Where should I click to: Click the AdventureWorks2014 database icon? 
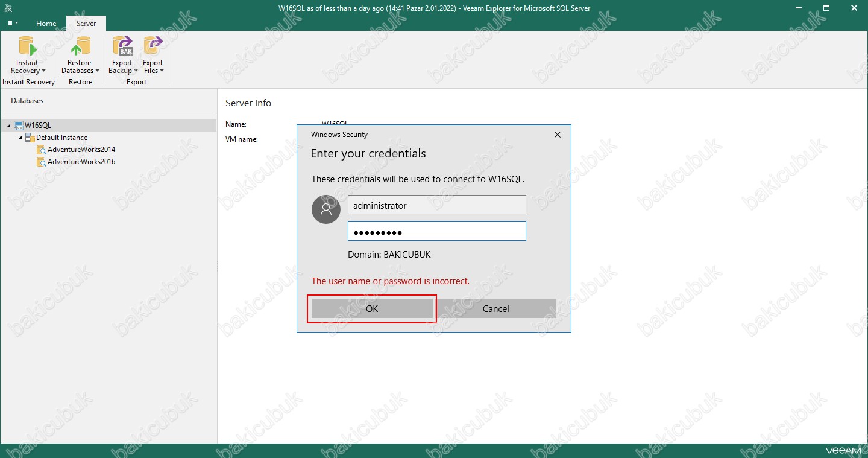[41, 150]
